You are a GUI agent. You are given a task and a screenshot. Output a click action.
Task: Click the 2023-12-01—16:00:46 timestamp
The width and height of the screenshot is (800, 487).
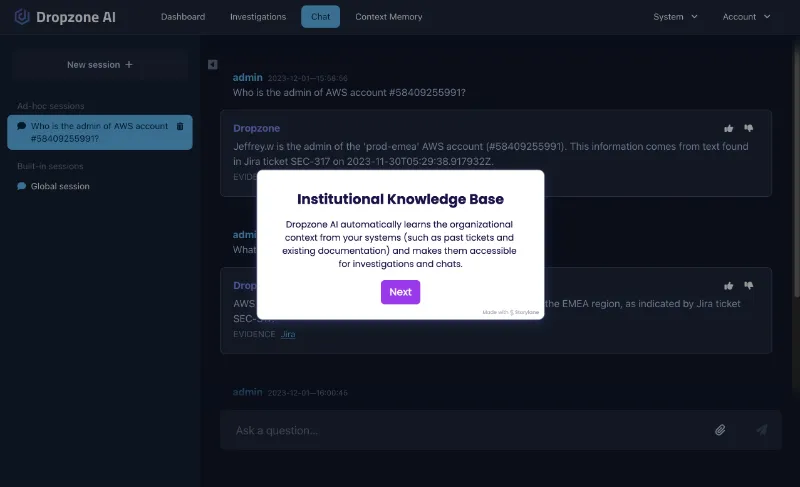(x=308, y=393)
